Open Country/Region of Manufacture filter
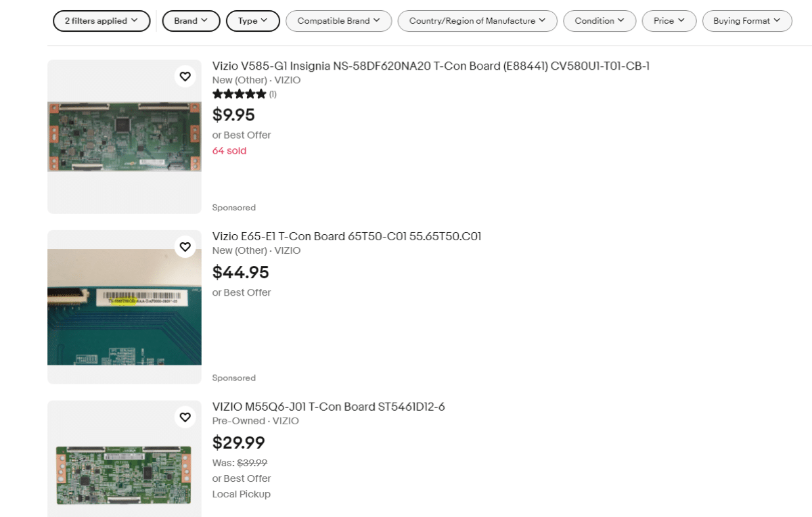This screenshot has height=517, width=812. 477,21
